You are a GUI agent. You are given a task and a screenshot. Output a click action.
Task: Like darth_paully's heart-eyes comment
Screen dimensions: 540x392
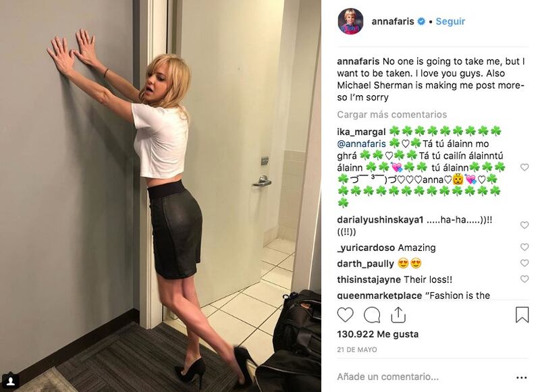coord(524,263)
